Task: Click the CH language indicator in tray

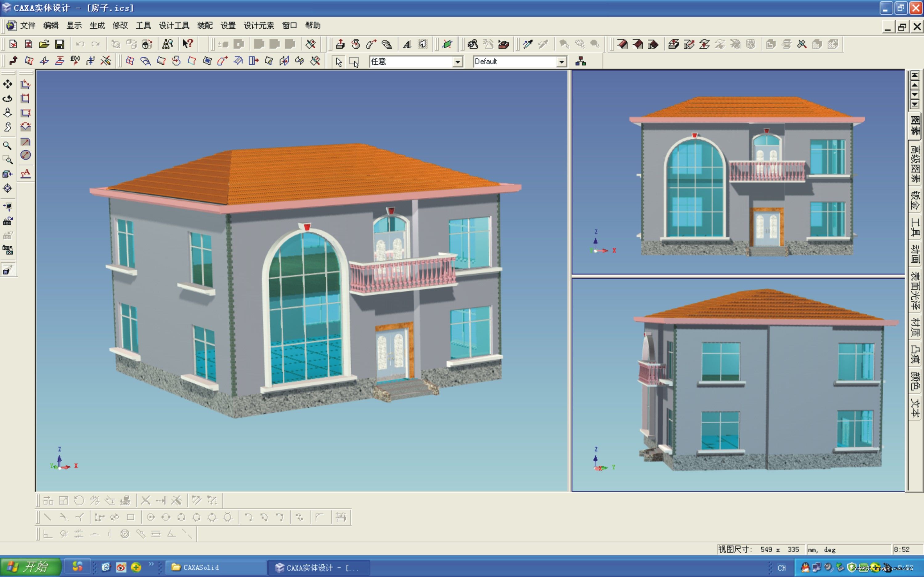Action: tap(781, 568)
